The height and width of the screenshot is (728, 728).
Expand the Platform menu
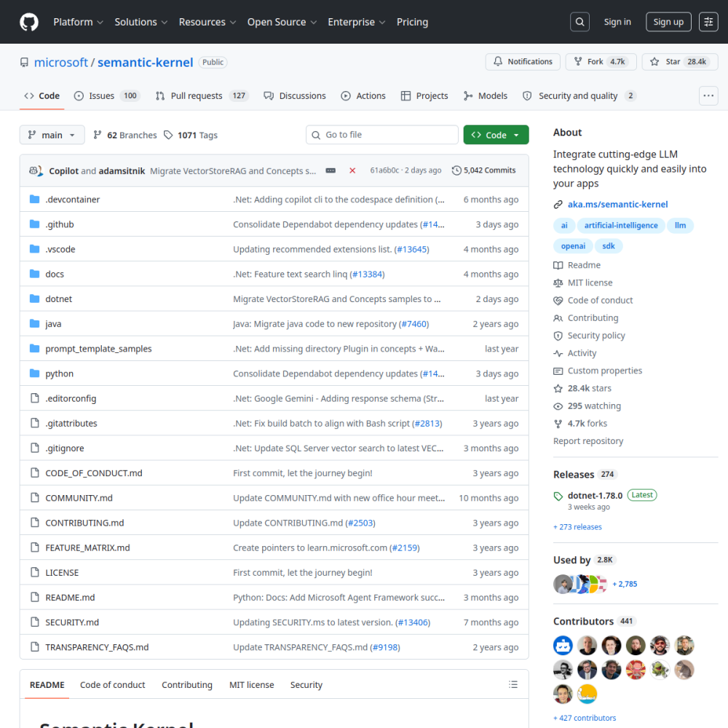click(78, 22)
